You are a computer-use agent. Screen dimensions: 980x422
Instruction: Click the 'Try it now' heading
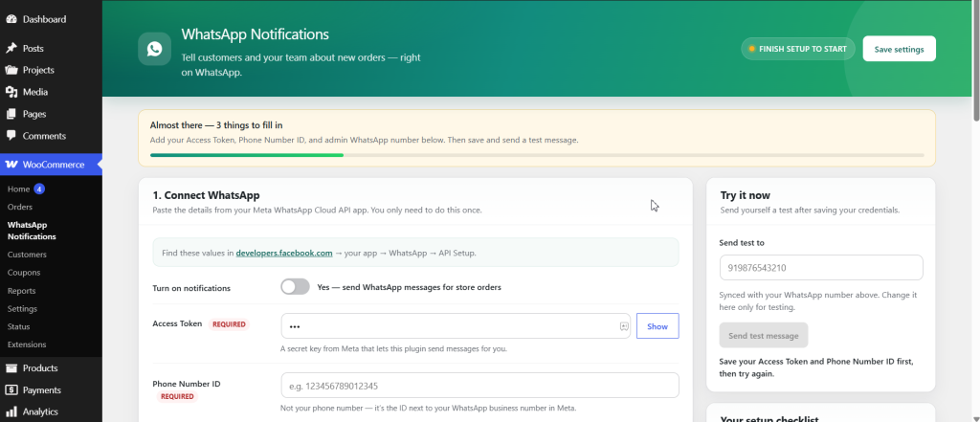coord(745,195)
